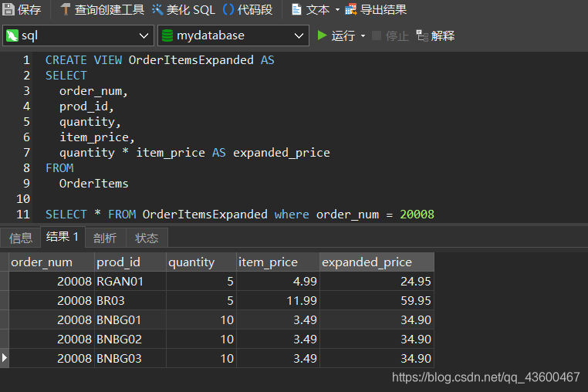Click the 11.99 item price cell
The image size is (588, 392).
[x=278, y=300]
